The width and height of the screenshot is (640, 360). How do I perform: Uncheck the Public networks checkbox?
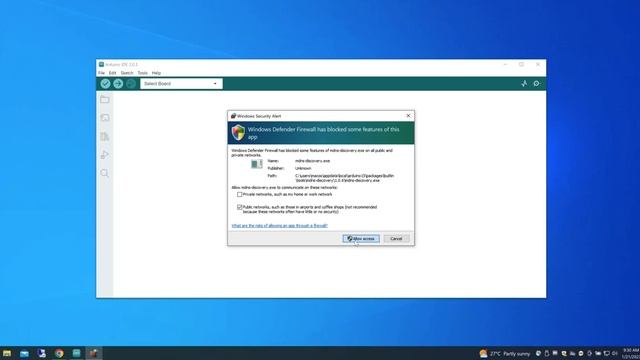[x=240, y=207]
